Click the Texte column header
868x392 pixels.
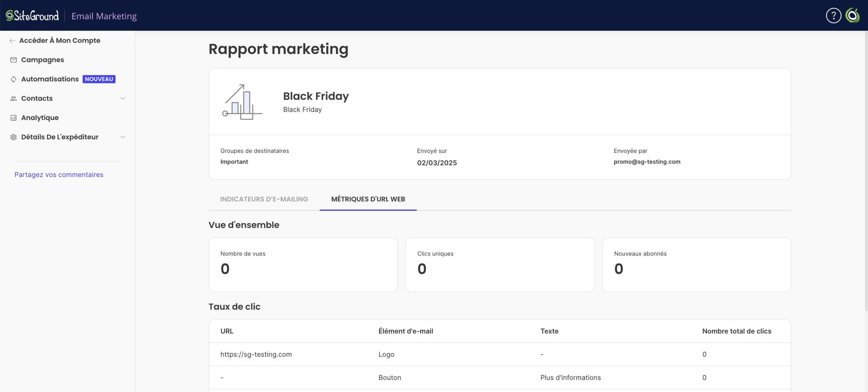549,331
